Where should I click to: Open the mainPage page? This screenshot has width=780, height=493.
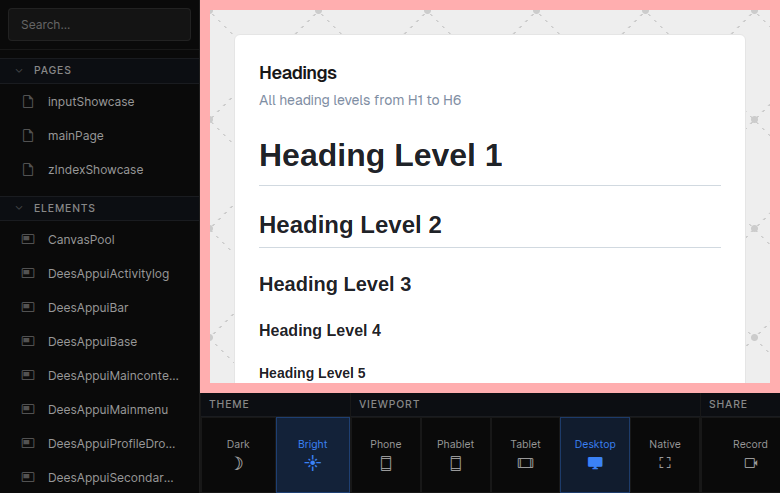pos(76,136)
